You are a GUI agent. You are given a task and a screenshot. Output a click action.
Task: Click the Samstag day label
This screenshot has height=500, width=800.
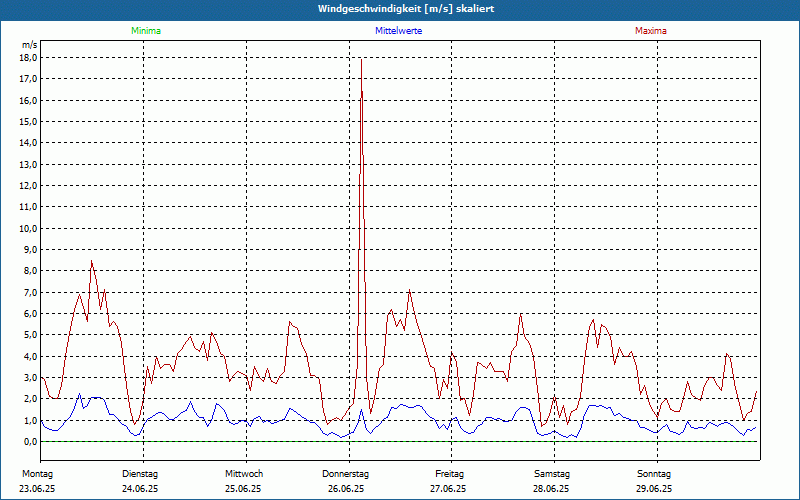click(x=552, y=474)
